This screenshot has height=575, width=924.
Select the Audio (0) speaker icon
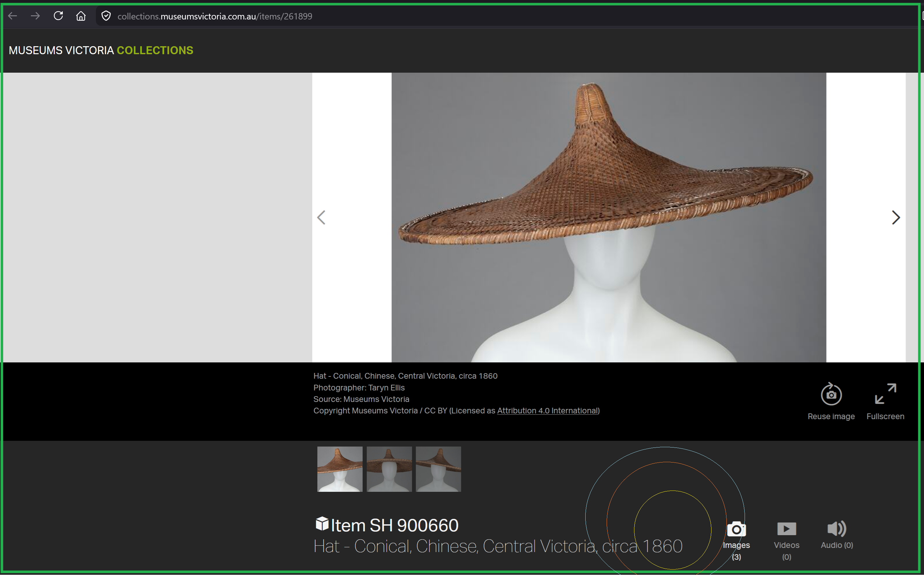837,528
